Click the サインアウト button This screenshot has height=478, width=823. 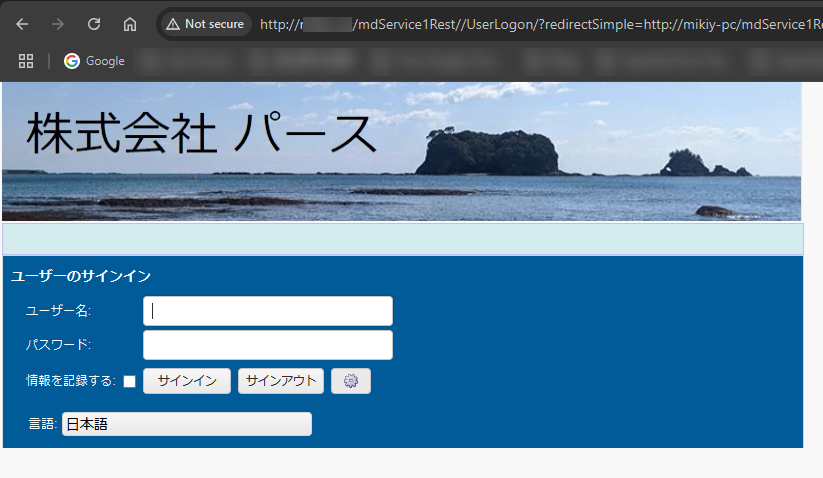(x=281, y=381)
